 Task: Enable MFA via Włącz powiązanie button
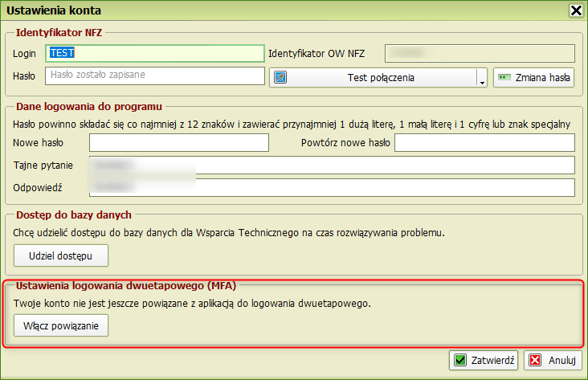click(61, 325)
